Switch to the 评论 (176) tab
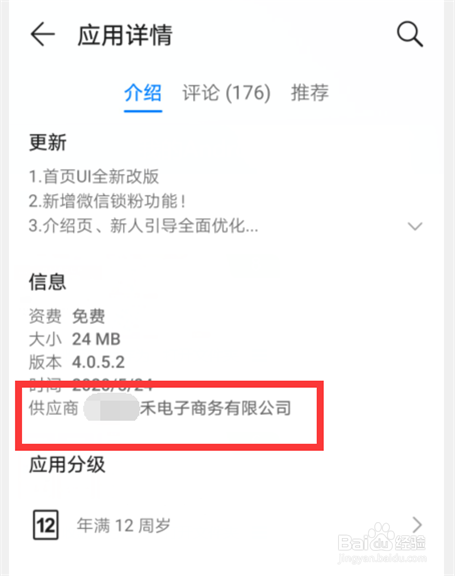455x576 pixels. tap(226, 92)
